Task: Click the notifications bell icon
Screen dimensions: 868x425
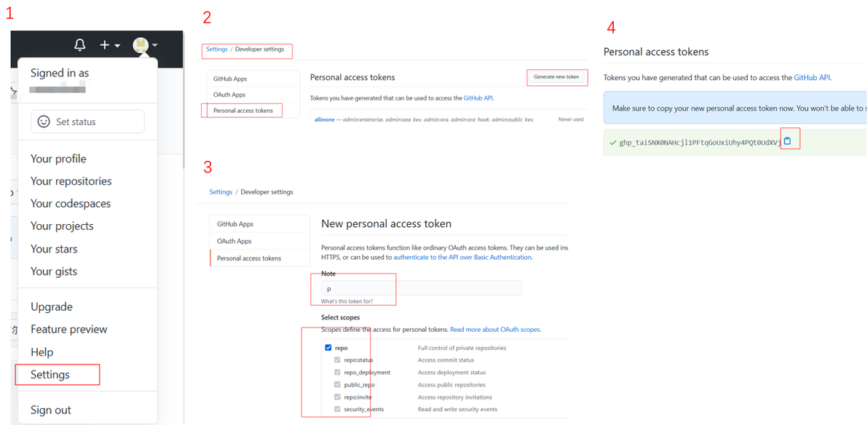Action: click(x=79, y=45)
